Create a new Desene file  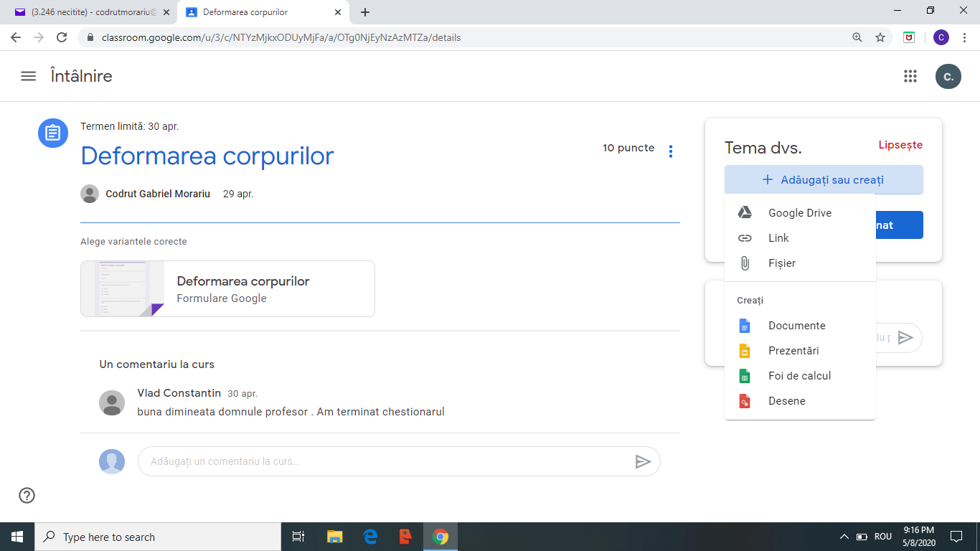coord(800,401)
